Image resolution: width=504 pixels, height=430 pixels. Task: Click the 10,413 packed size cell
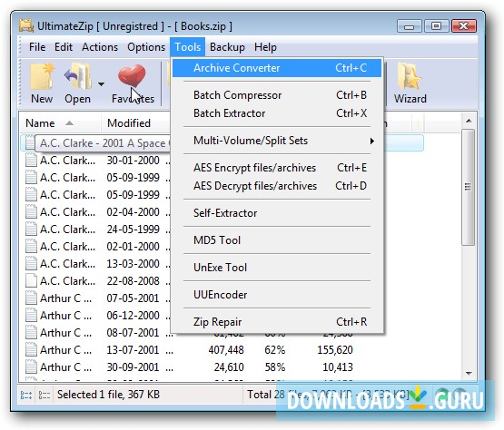click(338, 367)
